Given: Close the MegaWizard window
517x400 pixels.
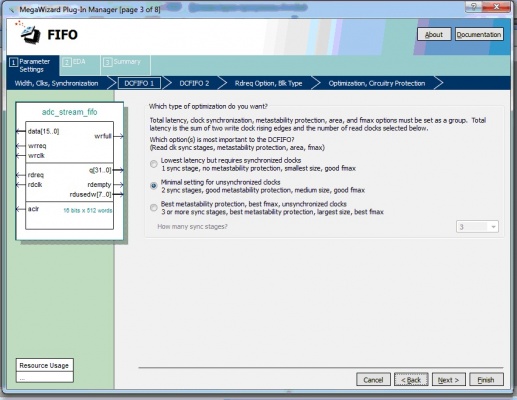Looking at the screenshot, I should pos(496,7).
